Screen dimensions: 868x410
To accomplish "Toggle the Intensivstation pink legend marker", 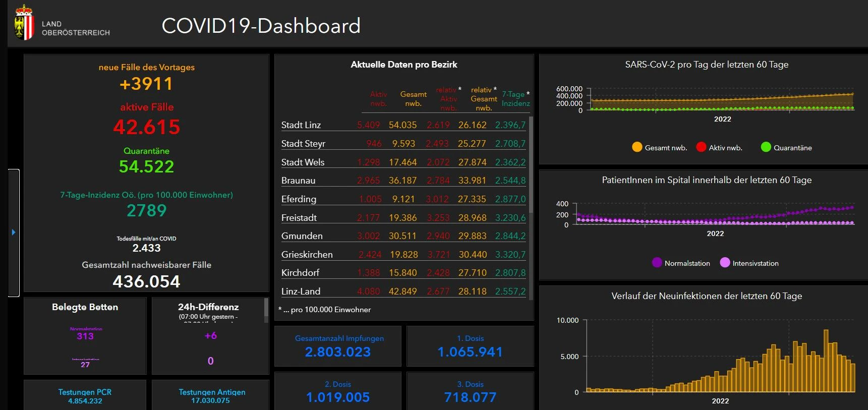I will tap(725, 263).
